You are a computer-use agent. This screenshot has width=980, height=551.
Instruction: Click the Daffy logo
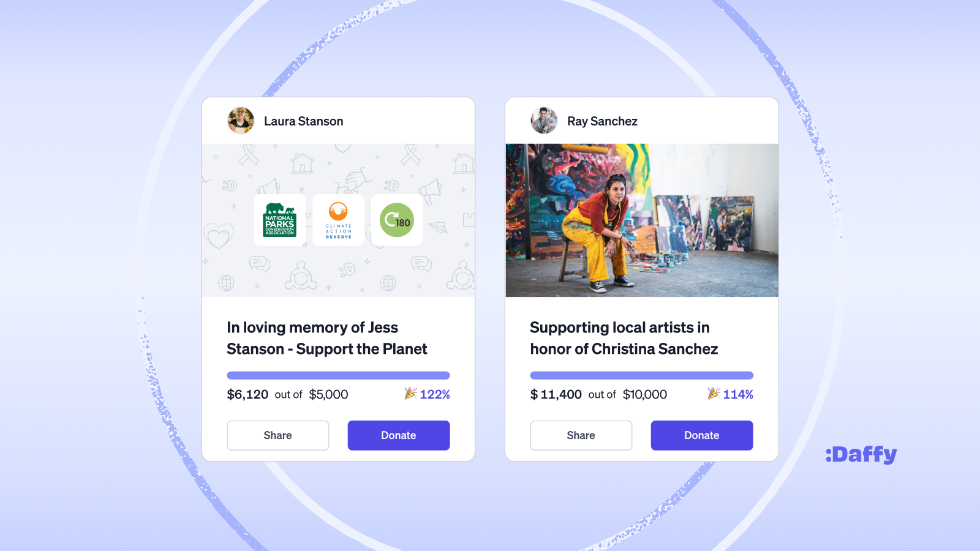(861, 454)
